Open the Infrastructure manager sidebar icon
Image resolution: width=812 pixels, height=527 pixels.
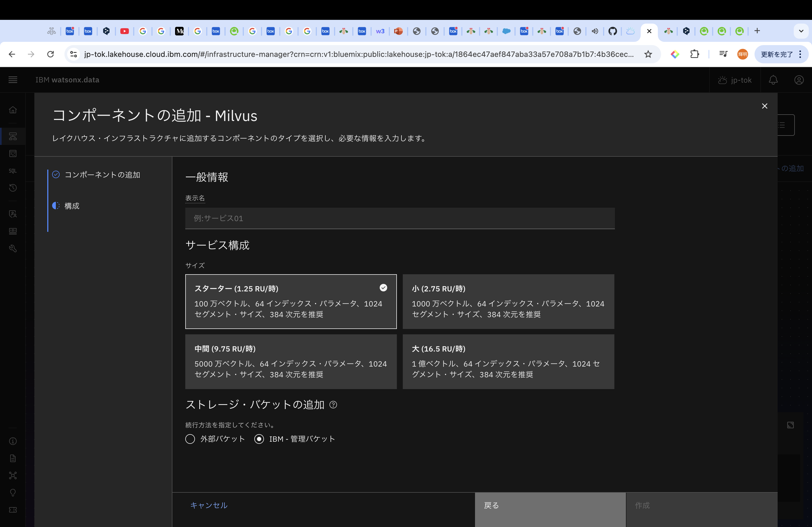13,136
